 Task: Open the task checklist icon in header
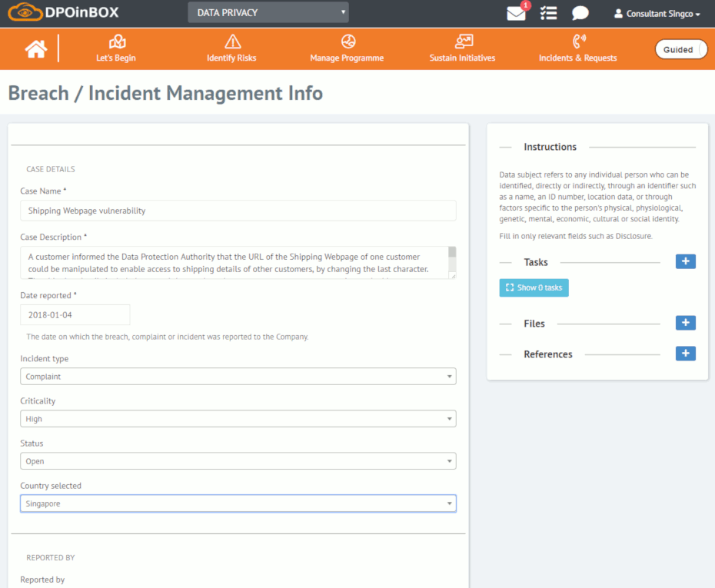click(548, 13)
